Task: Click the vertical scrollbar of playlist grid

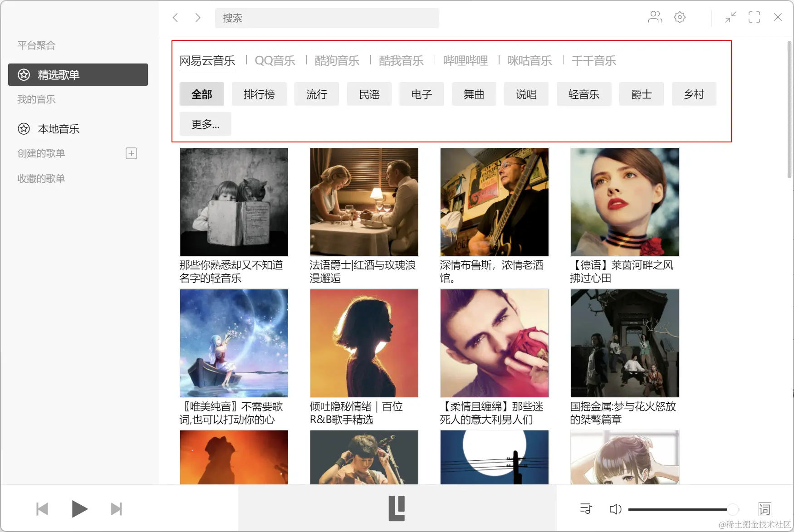Action: [789, 109]
